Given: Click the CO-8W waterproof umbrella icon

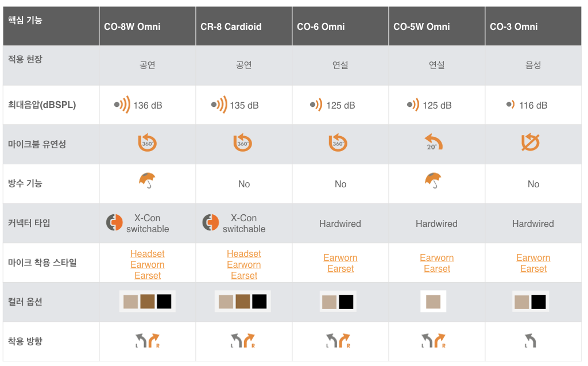Looking at the screenshot, I should (x=147, y=180).
